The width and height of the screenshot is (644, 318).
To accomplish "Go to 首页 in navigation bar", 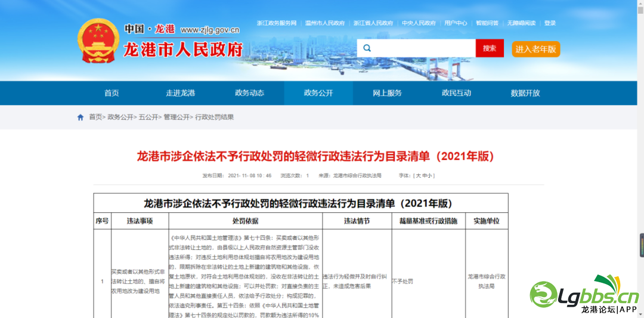I will (112, 93).
